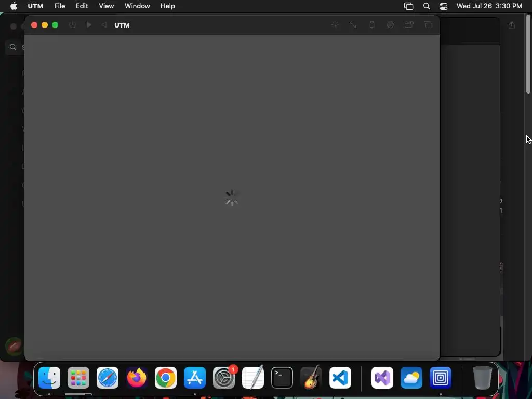Open the Edit menu
This screenshot has height=399, width=532.
click(x=82, y=6)
